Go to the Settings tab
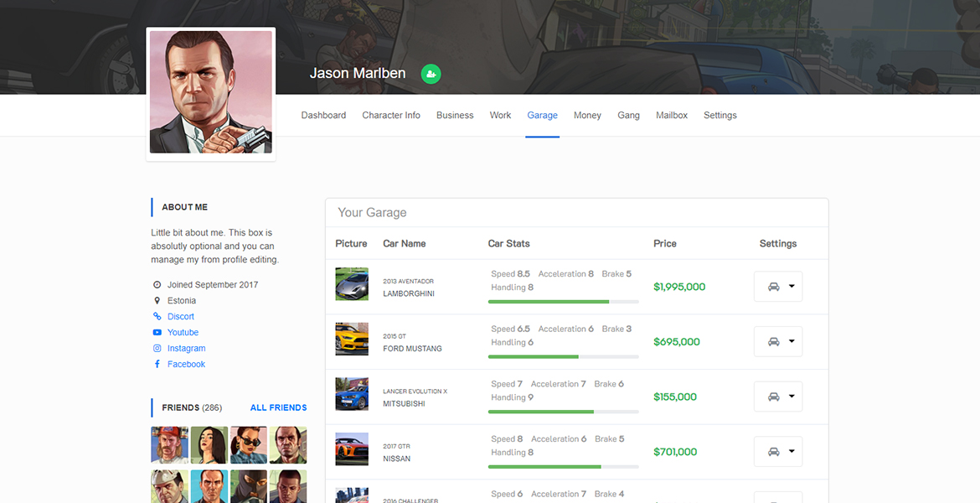Viewport: 980px width, 503px height. pyautogui.click(x=720, y=115)
